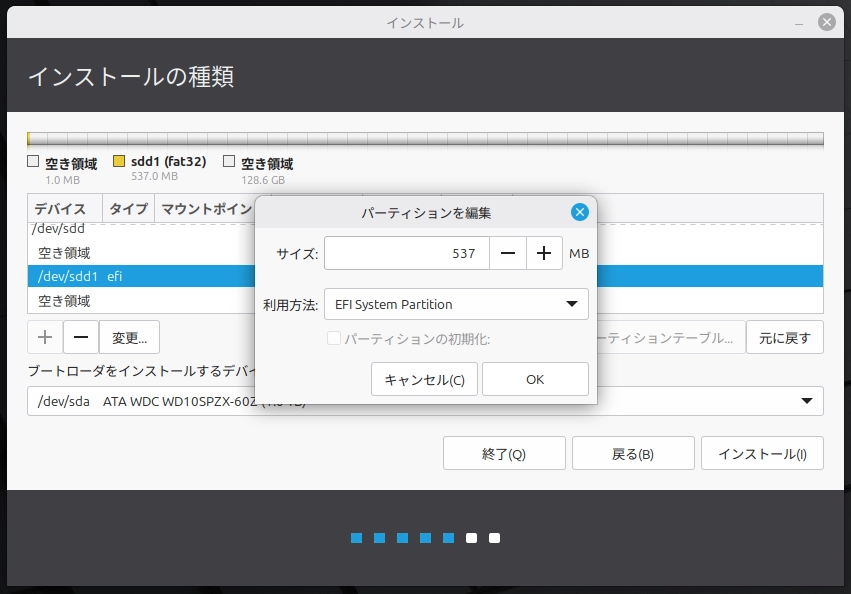Viewport: 851px width, 594px height.
Task: Click the 変更... button
Action: pyautogui.click(x=131, y=337)
